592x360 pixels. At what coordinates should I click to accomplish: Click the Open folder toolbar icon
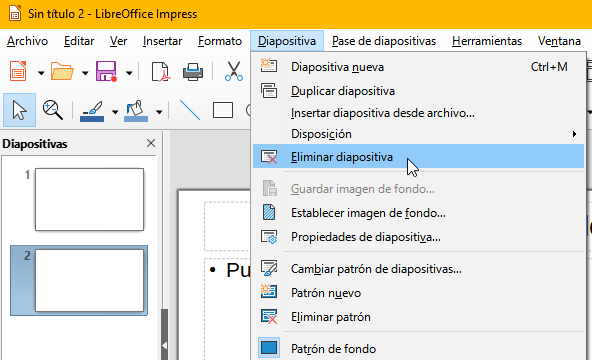(62, 72)
